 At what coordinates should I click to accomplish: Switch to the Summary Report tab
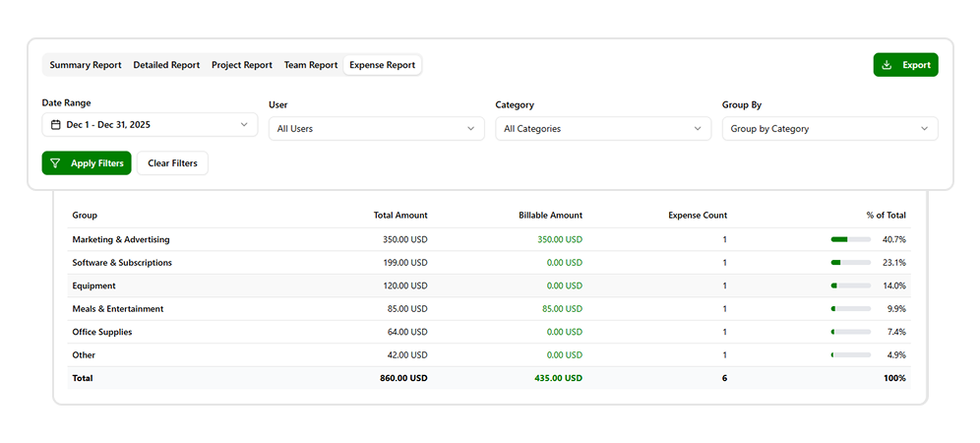[86, 65]
